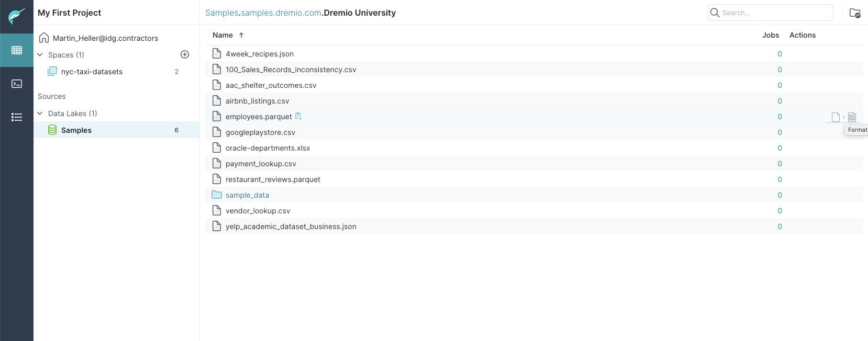Click the Name column header
Viewport: 868px width, 341px height.
pos(222,35)
